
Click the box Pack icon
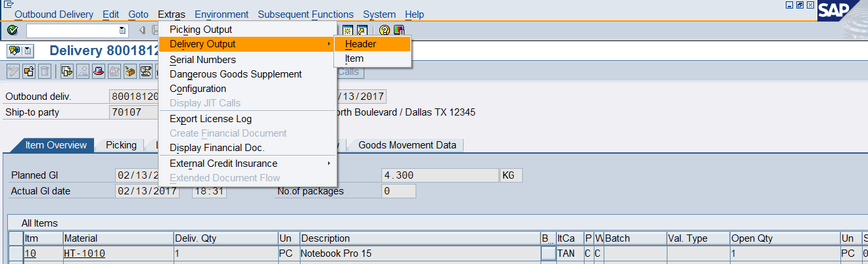130,72
